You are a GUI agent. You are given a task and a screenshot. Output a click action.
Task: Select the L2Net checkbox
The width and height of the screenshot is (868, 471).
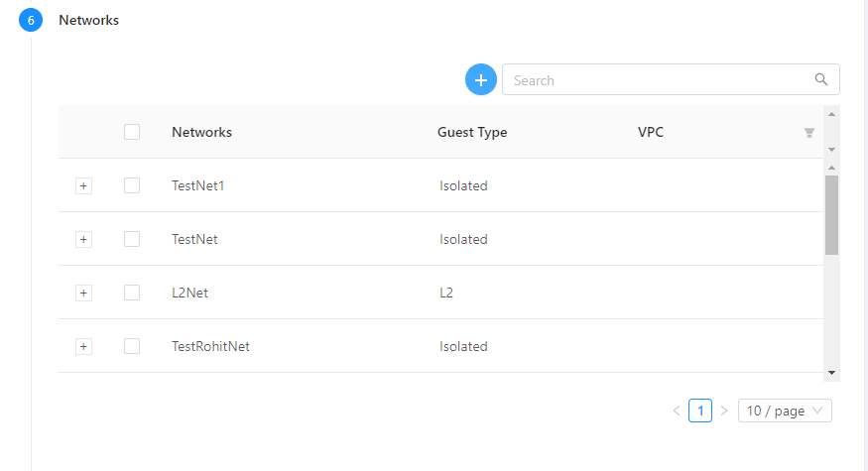[132, 293]
